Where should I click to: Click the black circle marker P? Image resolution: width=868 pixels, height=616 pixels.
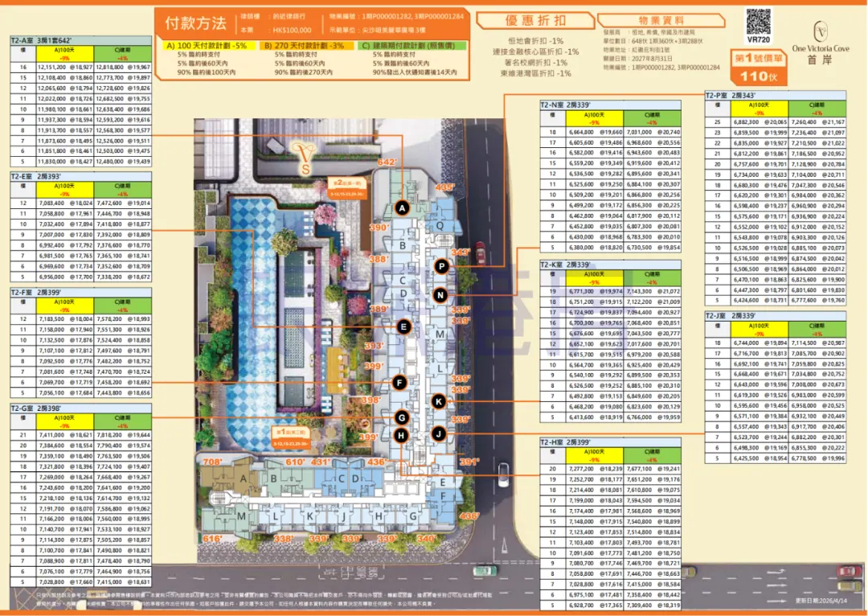click(x=441, y=266)
